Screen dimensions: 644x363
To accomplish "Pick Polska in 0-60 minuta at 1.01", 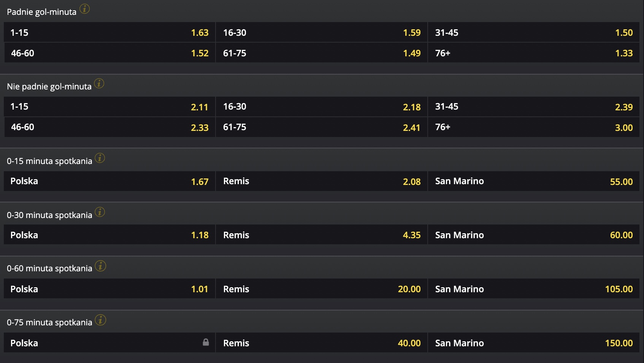I will click(109, 289).
